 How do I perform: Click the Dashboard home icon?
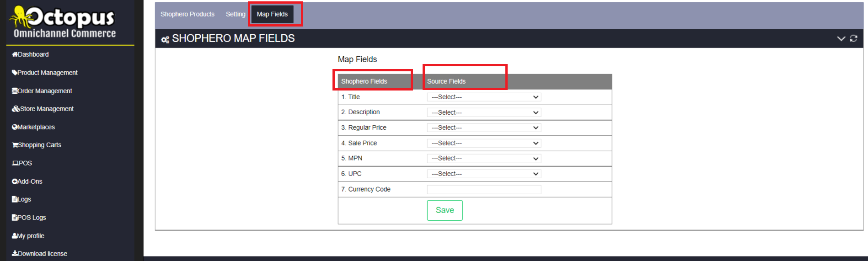click(x=15, y=54)
